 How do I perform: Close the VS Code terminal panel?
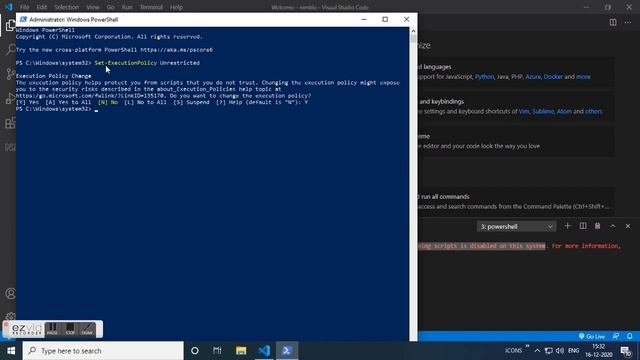click(628, 226)
